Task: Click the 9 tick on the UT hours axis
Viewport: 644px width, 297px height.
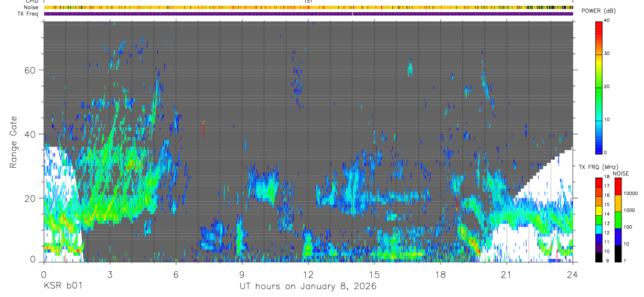Action: tap(242, 274)
